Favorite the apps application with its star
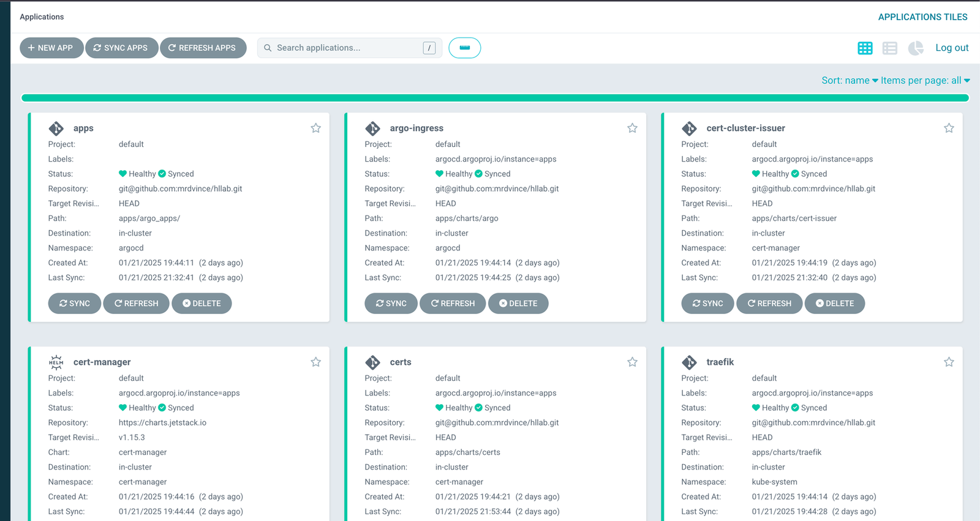 tap(315, 128)
